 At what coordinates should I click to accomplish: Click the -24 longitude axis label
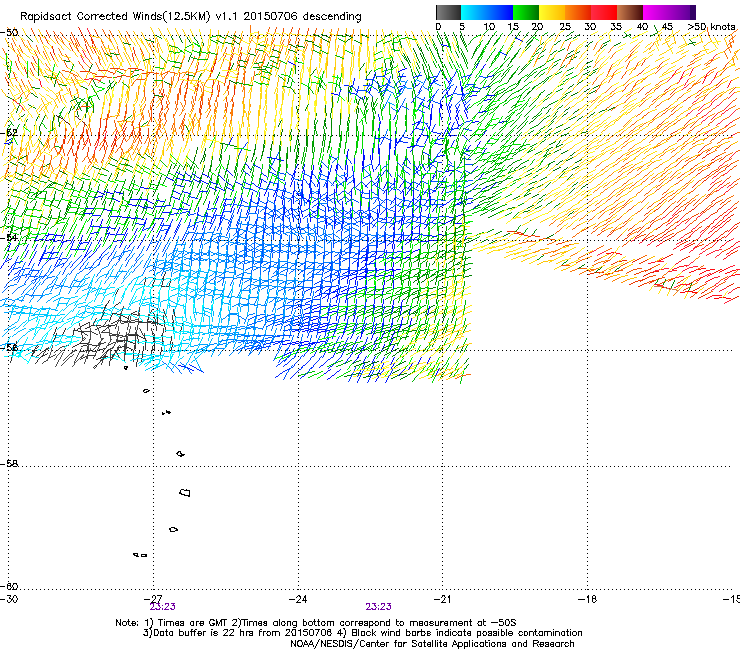(298, 599)
